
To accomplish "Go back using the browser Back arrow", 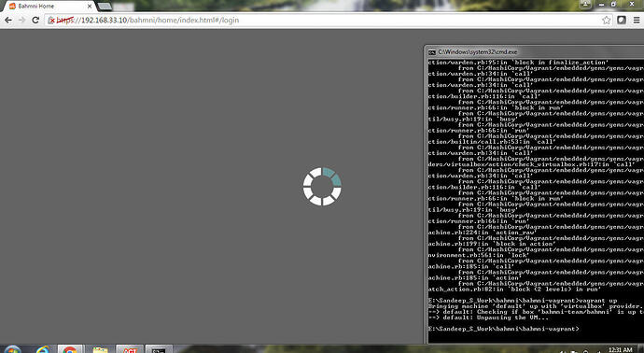I will coord(8,21).
